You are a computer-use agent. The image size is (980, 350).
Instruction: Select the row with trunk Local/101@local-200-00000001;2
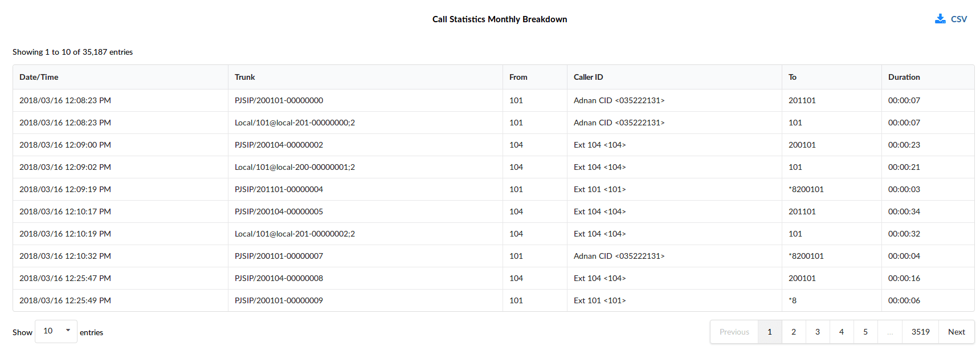pyautogui.click(x=493, y=167)
